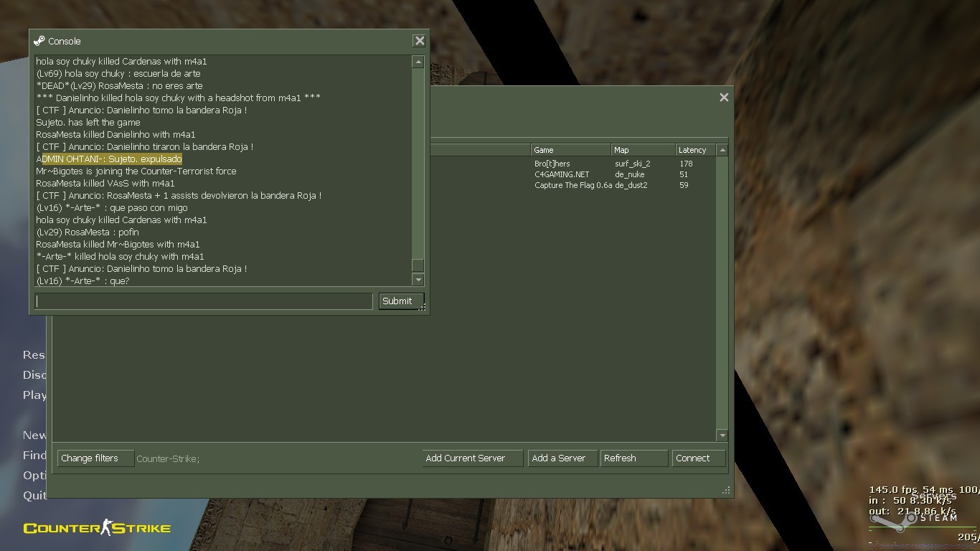Click the Counter-Strike logo
The image size is (980, 551).
click(97, 529)
